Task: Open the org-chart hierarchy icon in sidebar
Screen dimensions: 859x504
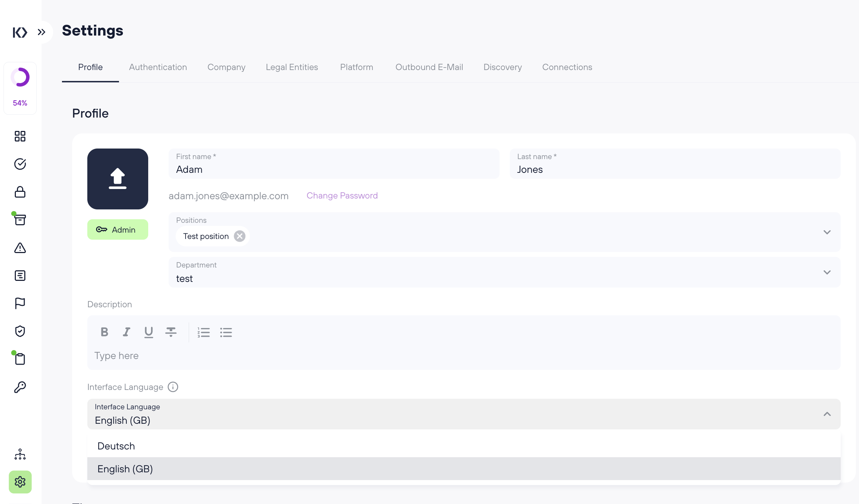Action: tap(20, 454)
